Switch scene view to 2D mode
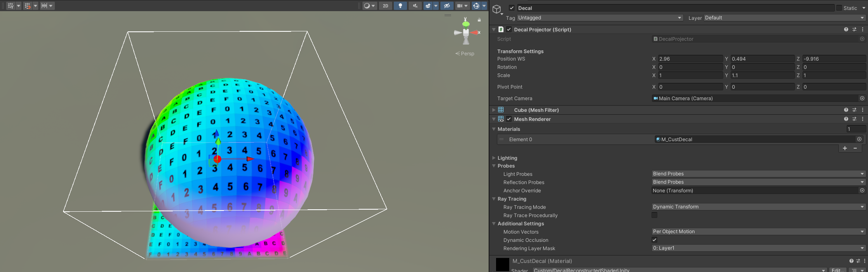Screen dimensions: 868x272 (386, 6)
